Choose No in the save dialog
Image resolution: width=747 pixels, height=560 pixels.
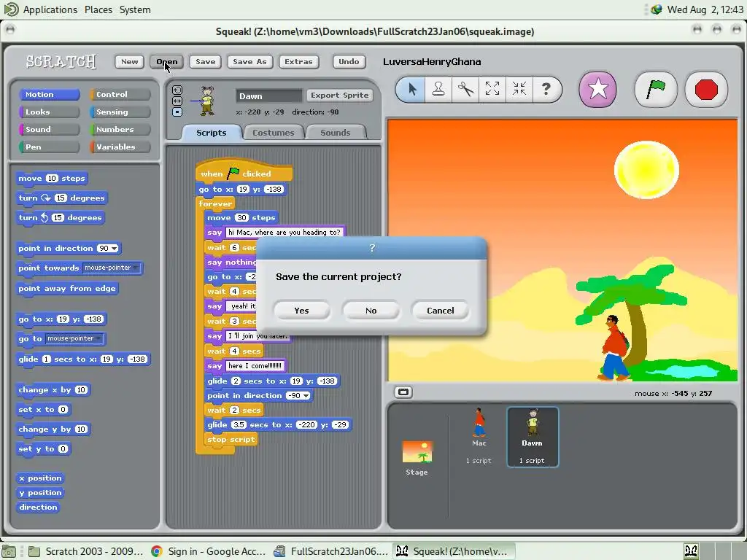click(x=371, y=311)
